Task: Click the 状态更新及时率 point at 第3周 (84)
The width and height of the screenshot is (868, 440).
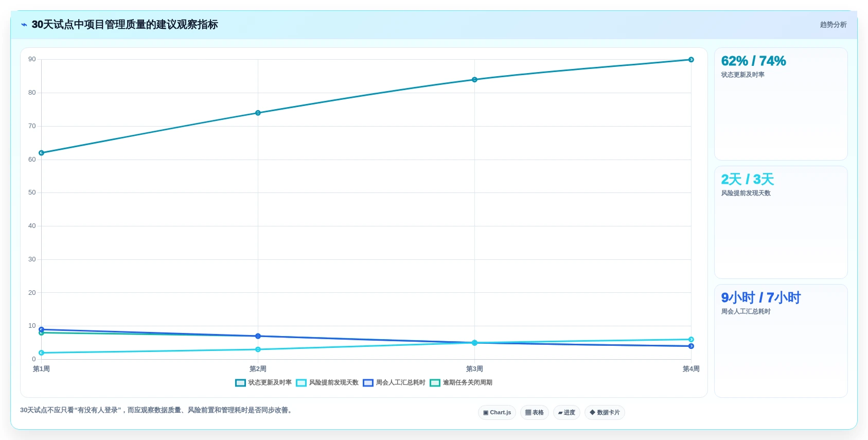Action: click(474, 80)
